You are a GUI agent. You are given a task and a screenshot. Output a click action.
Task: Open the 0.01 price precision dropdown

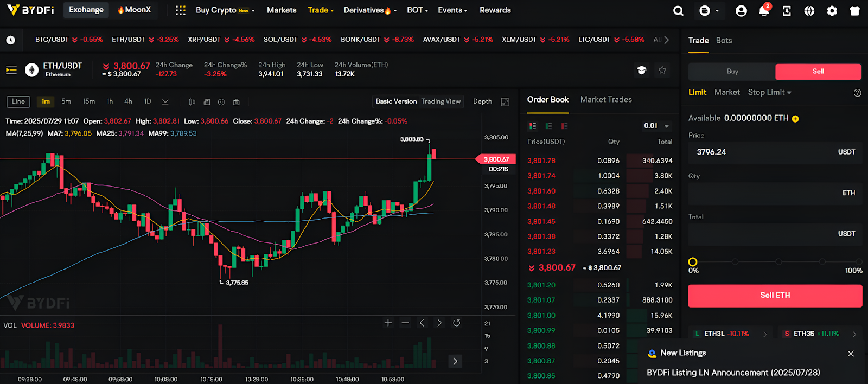[656, 126]
